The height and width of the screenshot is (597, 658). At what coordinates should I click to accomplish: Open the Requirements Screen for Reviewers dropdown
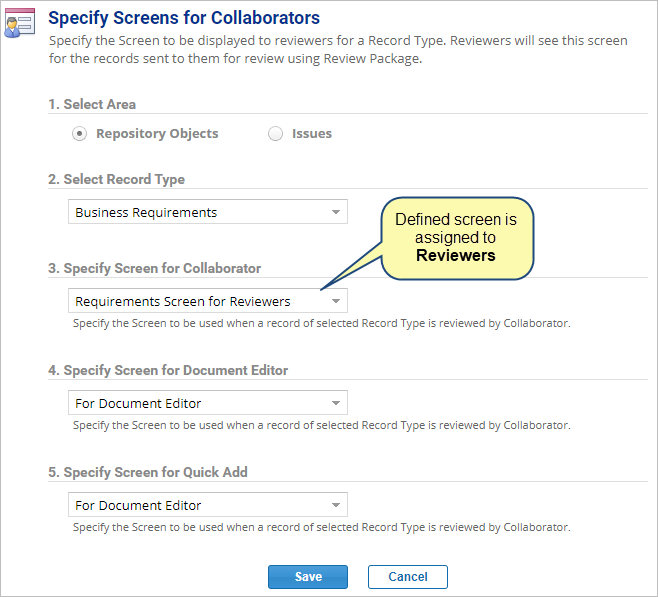coord(208,301)
